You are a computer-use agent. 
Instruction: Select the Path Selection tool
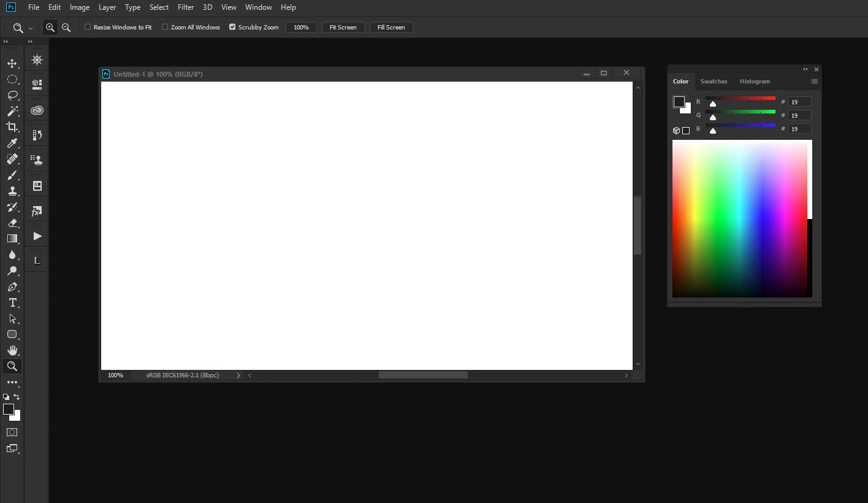click(12, 318)
